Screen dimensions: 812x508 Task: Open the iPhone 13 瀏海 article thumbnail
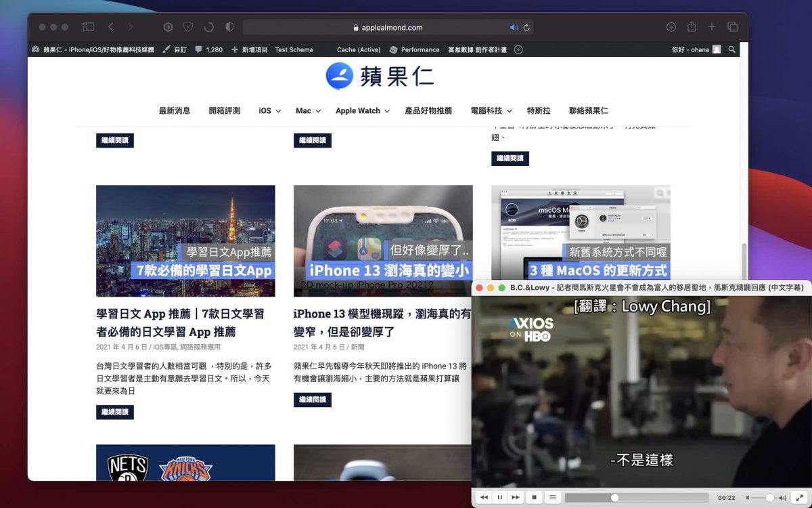(x=383, y=241)
